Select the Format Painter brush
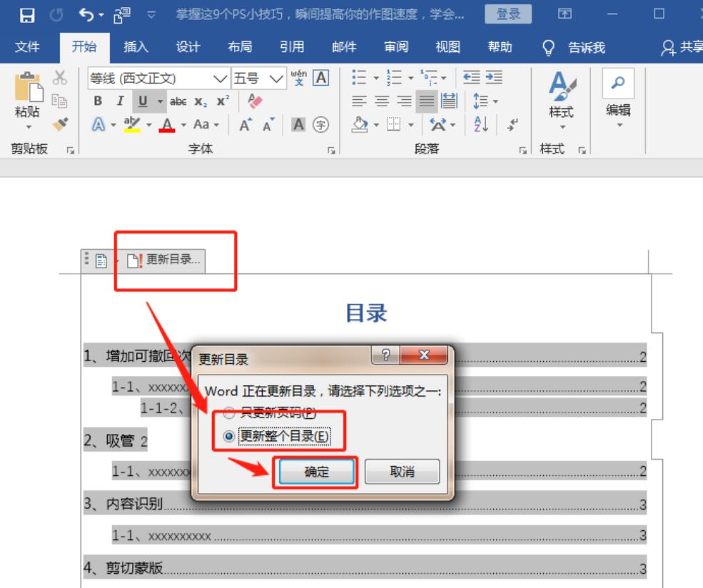703x588 pixels. pyautogui.click(x=60, y=123)
